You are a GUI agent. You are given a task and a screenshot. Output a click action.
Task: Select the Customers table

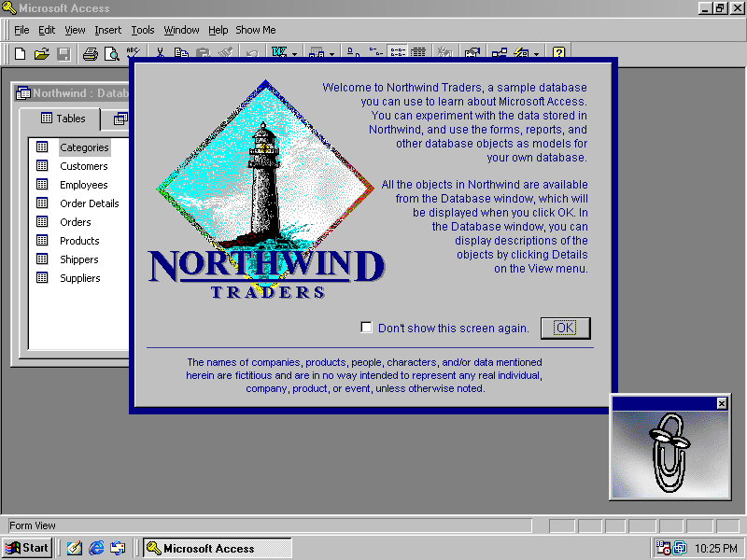[84, 166]
